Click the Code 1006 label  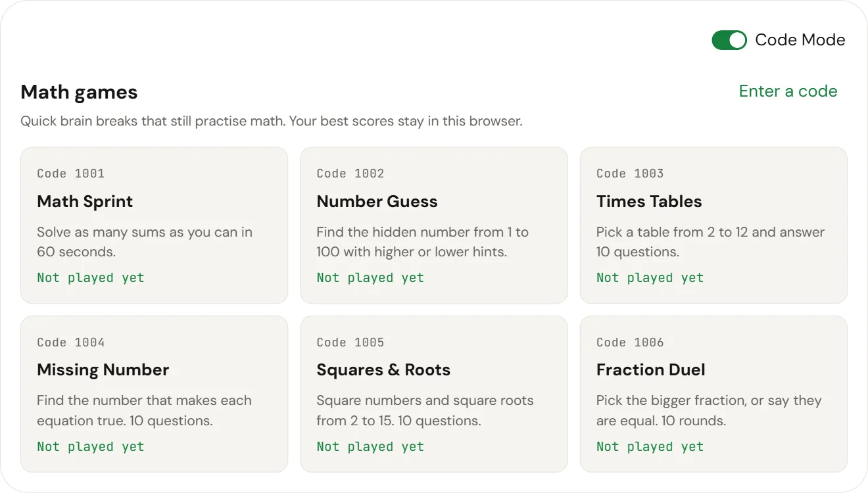click(630, 342)
